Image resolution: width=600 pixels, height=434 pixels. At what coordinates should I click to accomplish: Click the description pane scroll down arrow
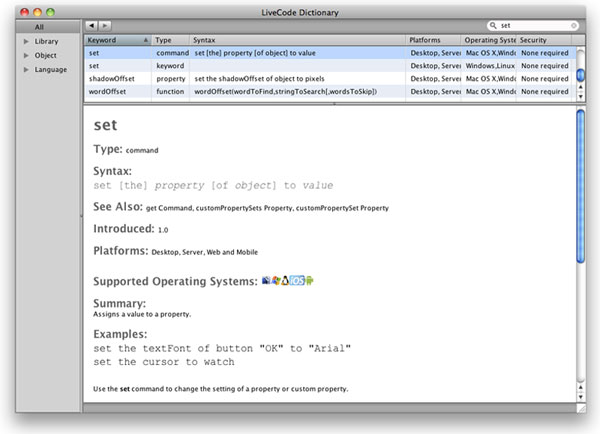pyautogui.click(x=580, y=397)
